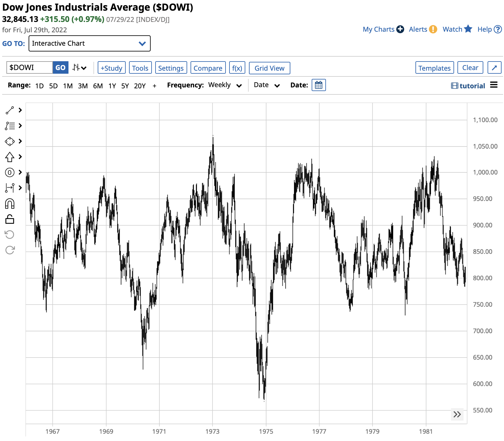Expand the text tools submenu chevron
The image size is (504, 441).
tap(20, 126)
